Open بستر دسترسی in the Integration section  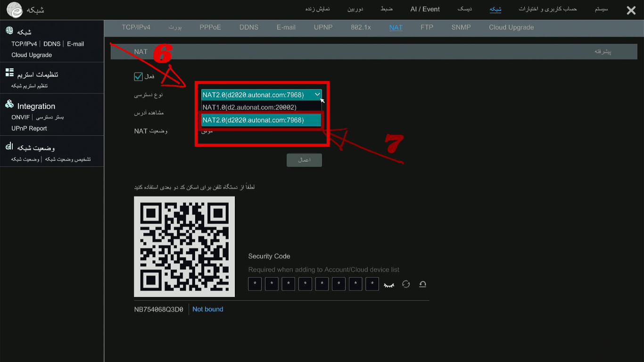50,117
